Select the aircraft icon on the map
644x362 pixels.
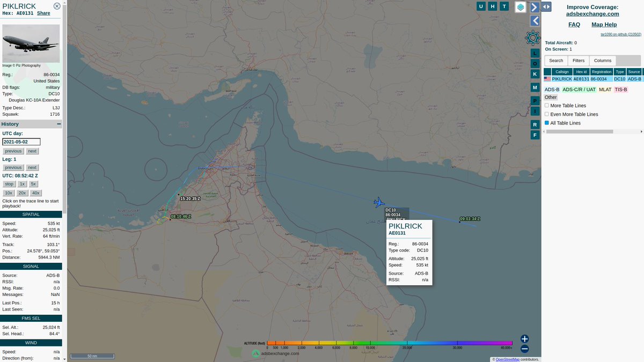click(379, 203)
